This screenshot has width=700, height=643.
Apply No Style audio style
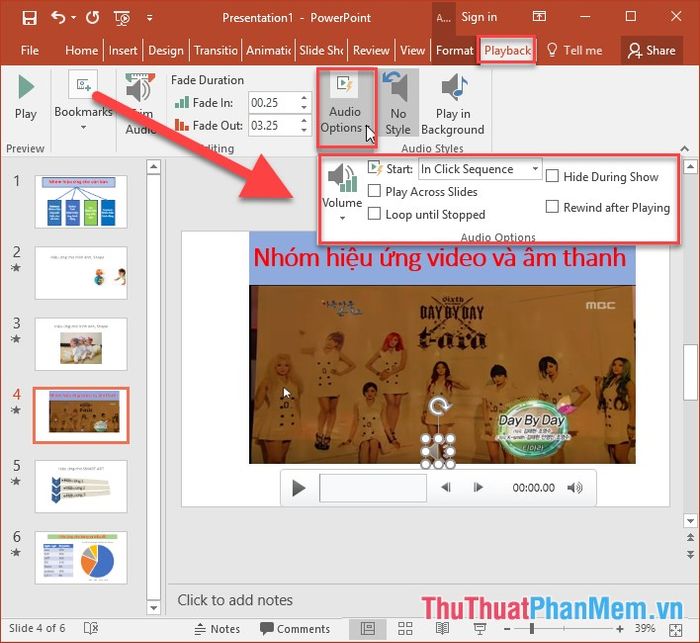398,104
